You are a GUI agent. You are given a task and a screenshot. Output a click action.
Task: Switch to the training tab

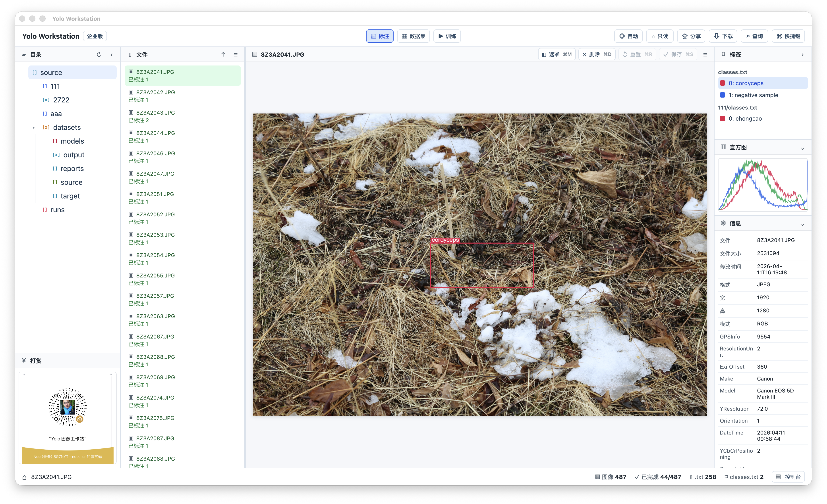(447, 36)
